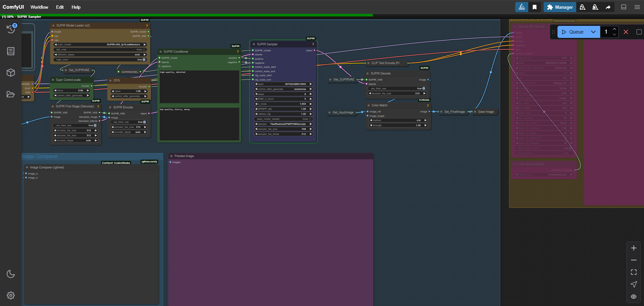Toggle dark theme with moon icon
Screen dimensions: 644x306
click(x=11, y=274)
